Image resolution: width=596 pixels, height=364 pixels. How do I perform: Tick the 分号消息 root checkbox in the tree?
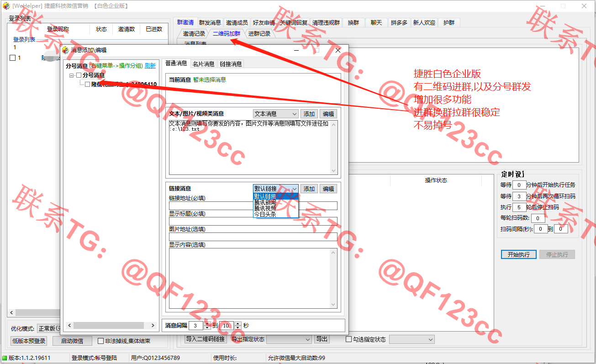click(79, 75)
